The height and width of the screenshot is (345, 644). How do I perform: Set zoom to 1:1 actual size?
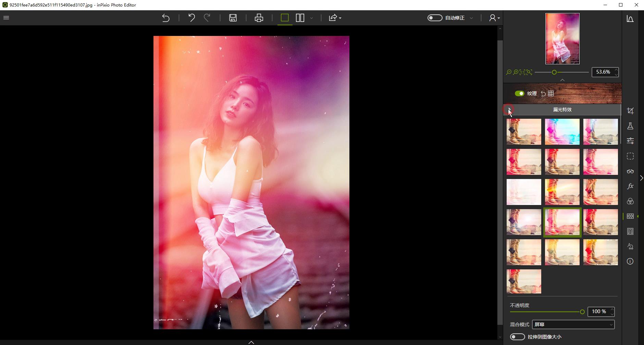pos(522,72)
